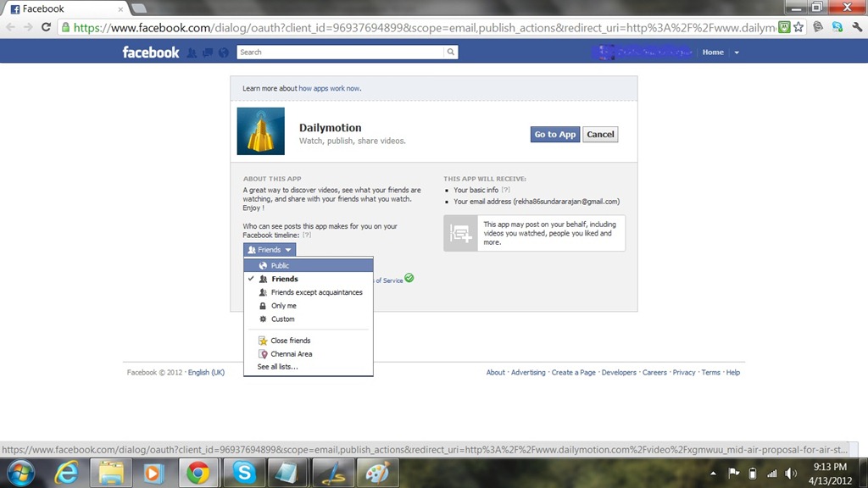The width and height of the screenshot is (868, 488).
Task: Open friend requests icon in Facebook header
Action: (x=192, y=53)
